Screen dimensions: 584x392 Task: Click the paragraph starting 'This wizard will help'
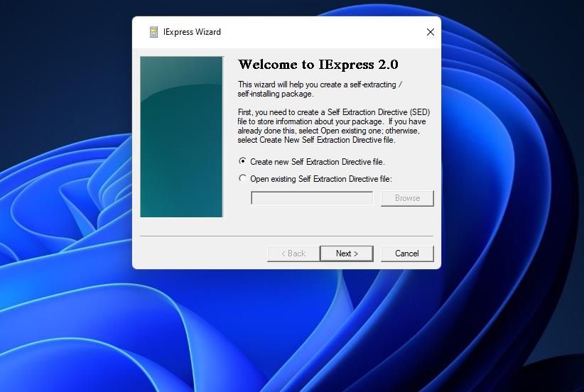pyautogui.click(x=320, y=89)
